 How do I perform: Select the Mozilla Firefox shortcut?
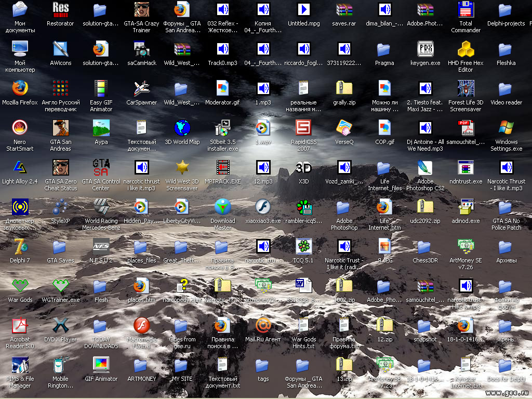click(20, 88)
